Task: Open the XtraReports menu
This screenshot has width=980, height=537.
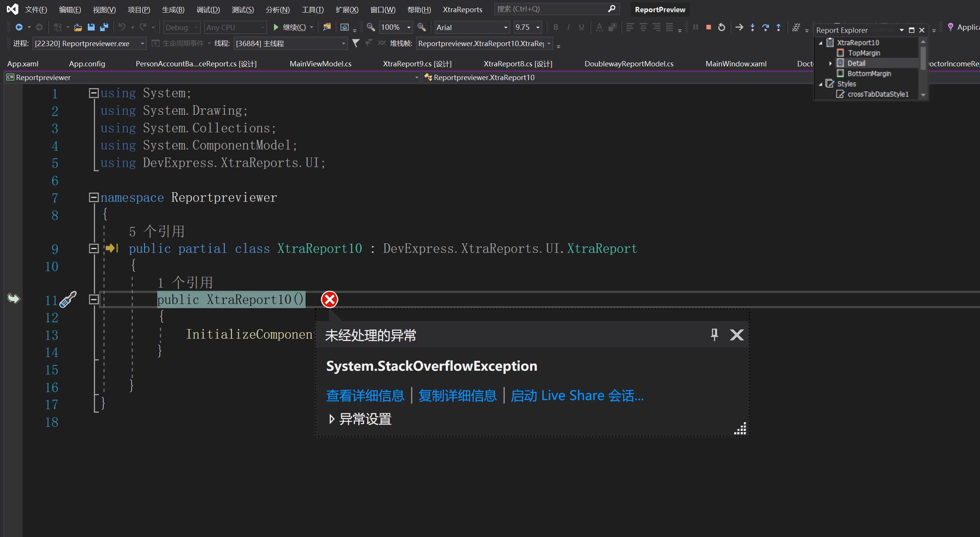Action: [x=463, y=10]
